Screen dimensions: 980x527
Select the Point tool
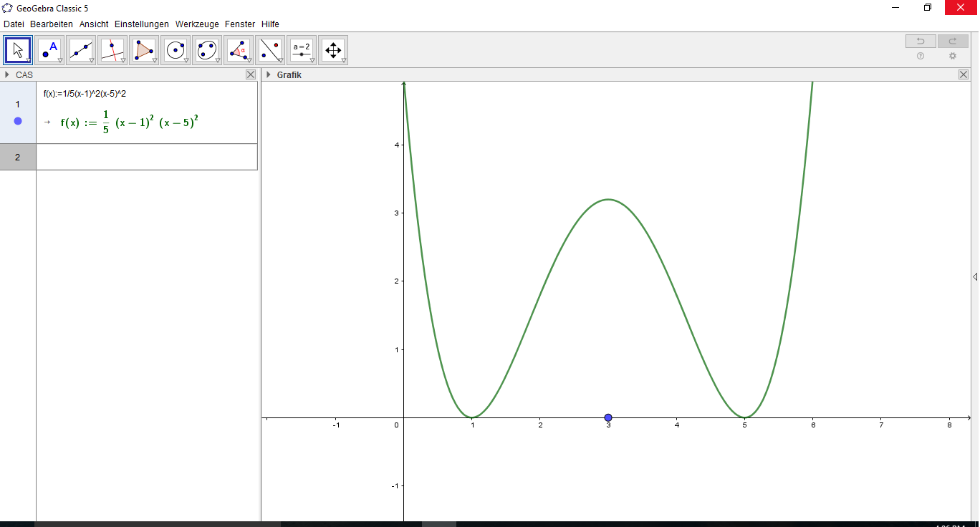(x=49, y=50)
